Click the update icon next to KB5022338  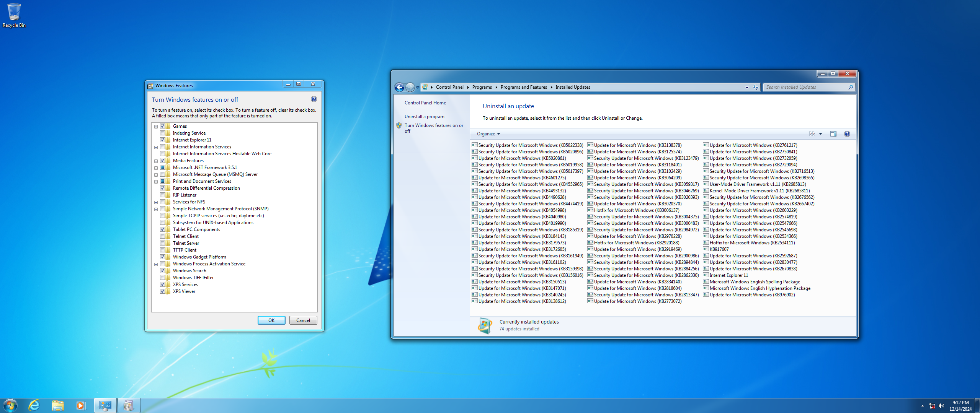pyautogui.click(x=475, y=145)
